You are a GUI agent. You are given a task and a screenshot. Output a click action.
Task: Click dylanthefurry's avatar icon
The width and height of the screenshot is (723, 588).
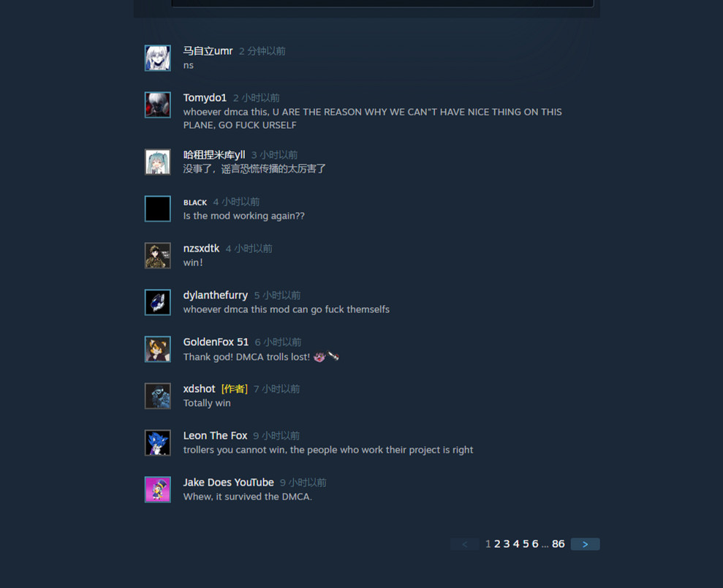pos(158,302)
